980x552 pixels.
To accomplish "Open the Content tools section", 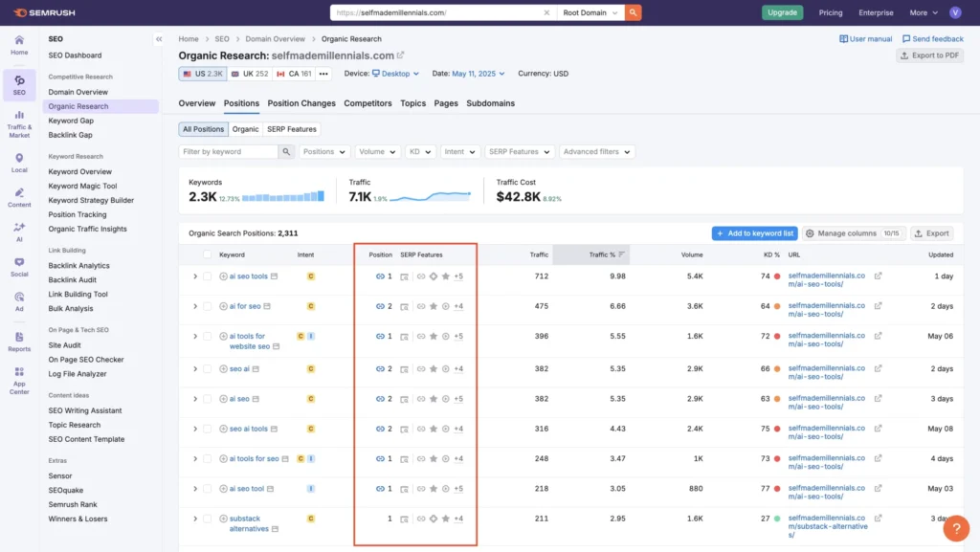I will pyautogui.click(x=19, y=194).
